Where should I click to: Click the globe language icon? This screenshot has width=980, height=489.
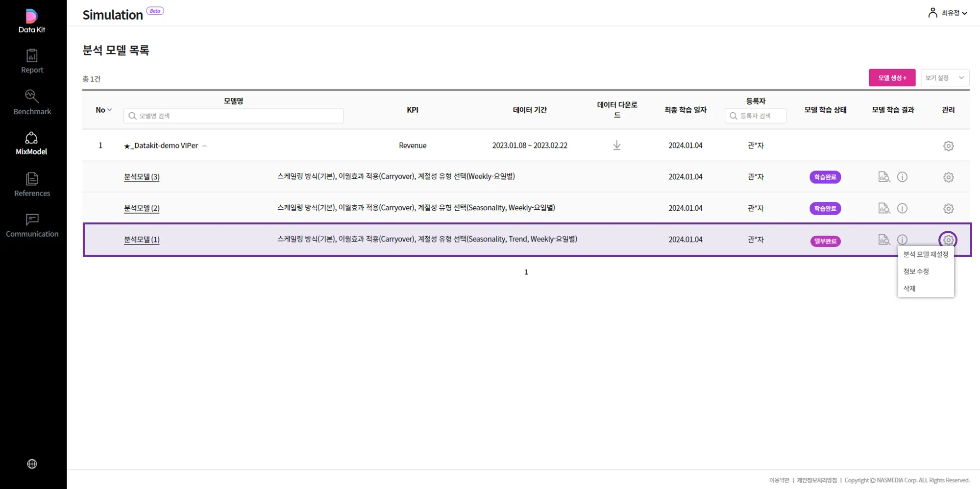pyautogui.click(x=32, y=464)
